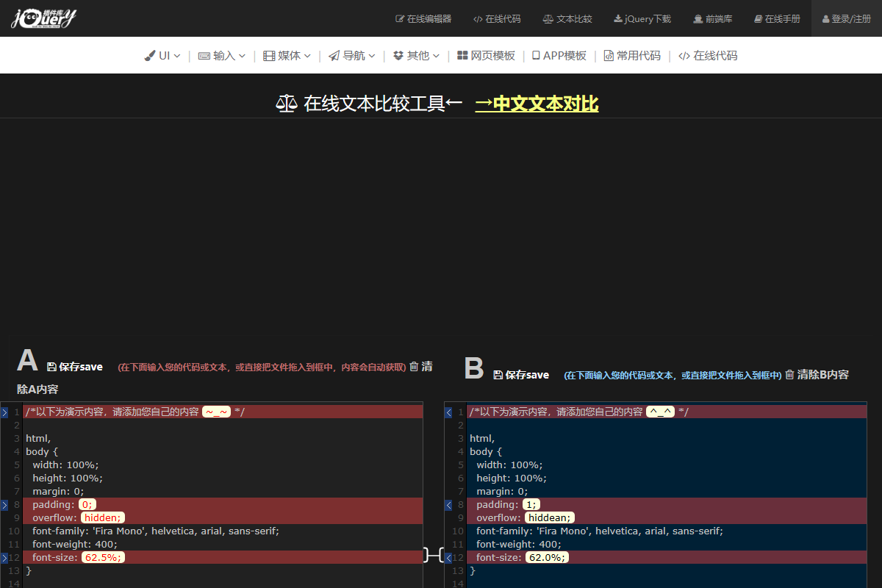Viewport: 882px width, 588px height.
Task: Expand the 导航 dropdown
Action: [x=351, y=54]
